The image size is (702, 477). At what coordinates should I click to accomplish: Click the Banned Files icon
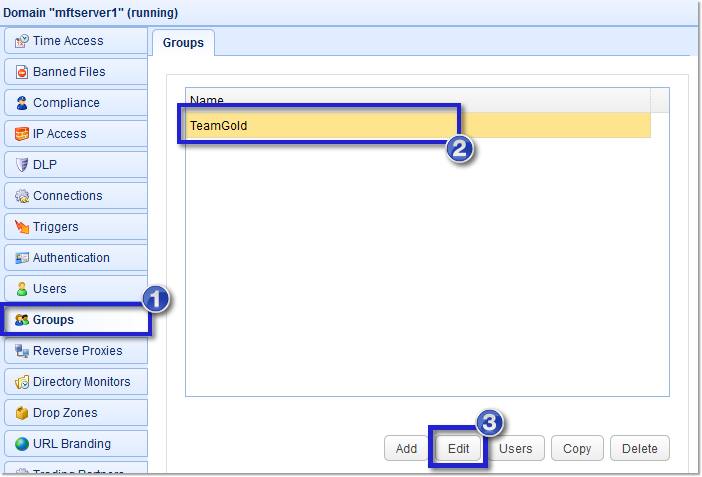[21, 72]
